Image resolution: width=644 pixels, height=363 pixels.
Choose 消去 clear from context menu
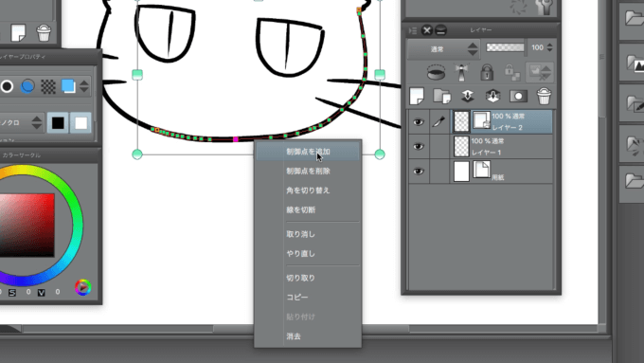tap(308, 336)
